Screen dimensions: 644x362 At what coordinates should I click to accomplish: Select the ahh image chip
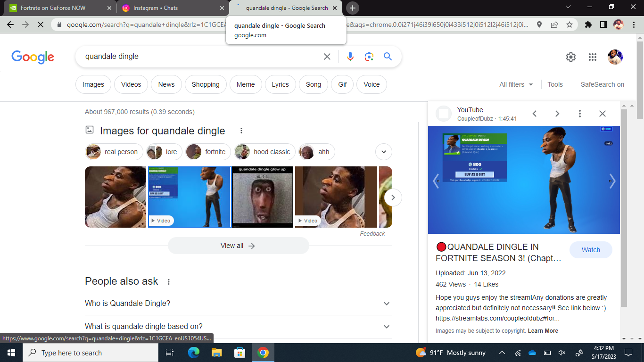click(x=317, y=152)
